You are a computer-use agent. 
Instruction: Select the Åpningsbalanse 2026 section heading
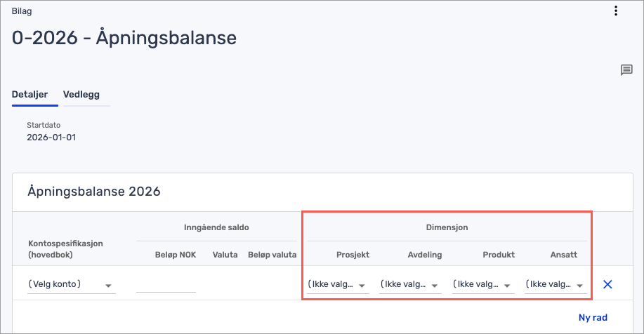[94, 192]
